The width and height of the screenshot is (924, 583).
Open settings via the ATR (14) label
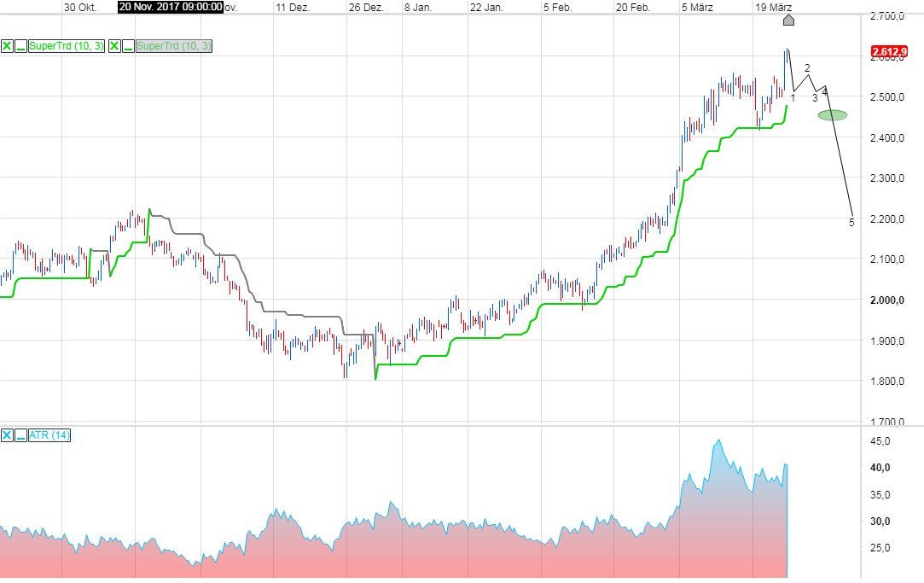click(x=49, y=435)
